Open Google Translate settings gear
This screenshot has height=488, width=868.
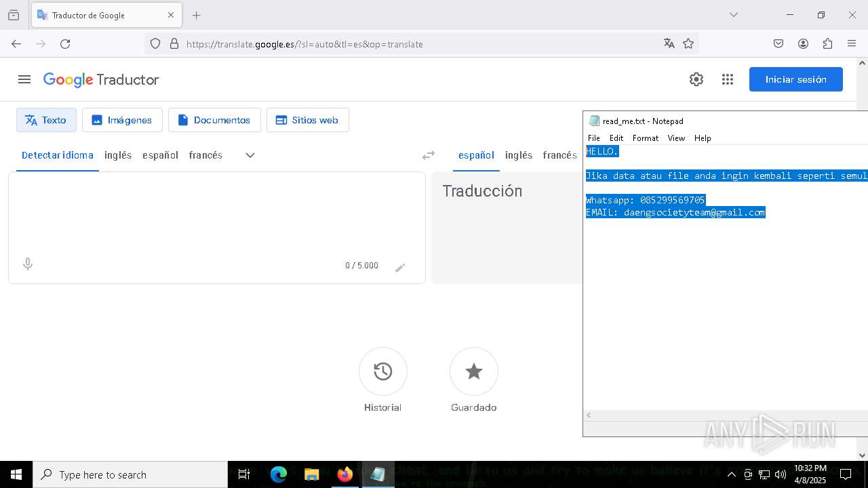pyautogui.click(x=696, y=79)
